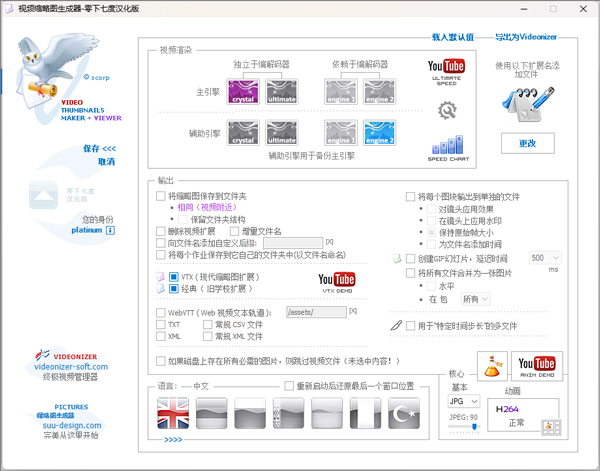600x471 pixels.
Task: Enable save each job to own folder
Action: tap(161, 255)
